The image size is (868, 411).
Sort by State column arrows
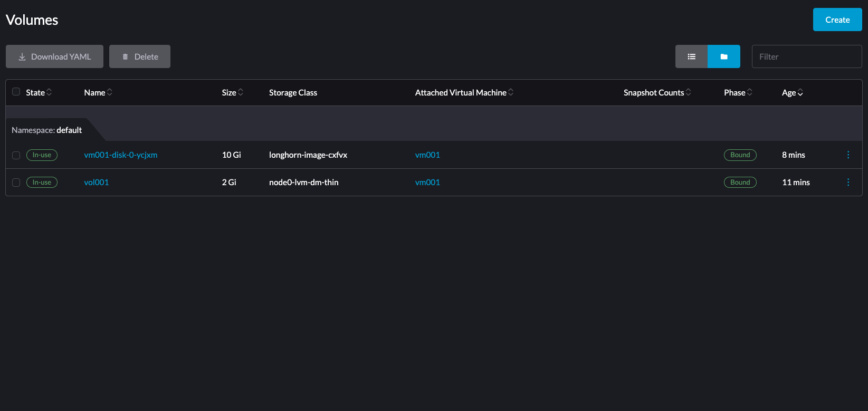(x=49, y=92)
